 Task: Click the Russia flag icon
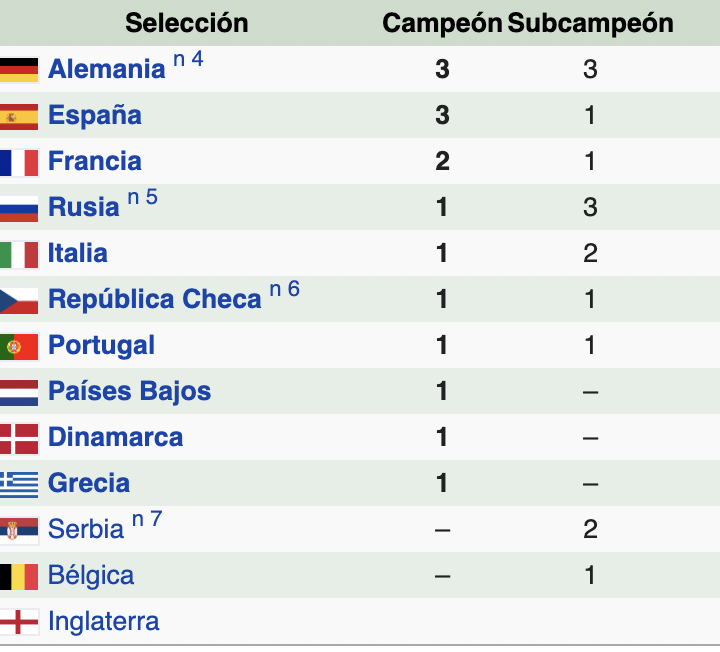[x=19, y=209]
